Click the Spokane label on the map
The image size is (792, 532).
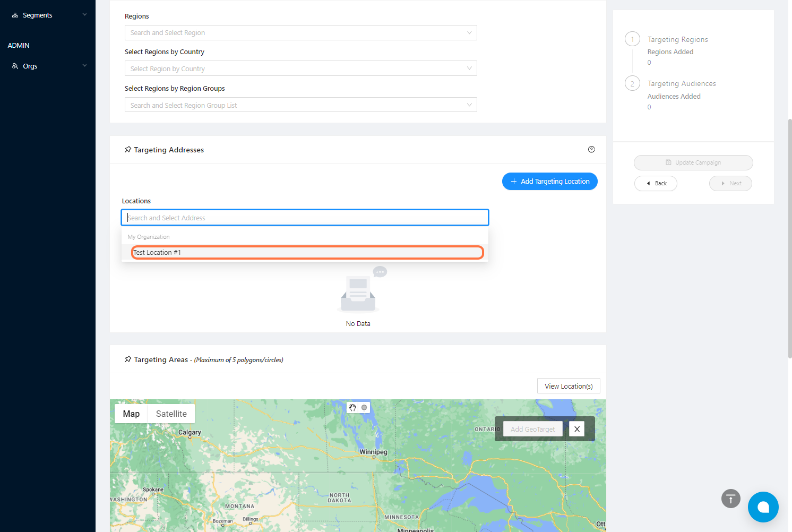pos(153,490)
